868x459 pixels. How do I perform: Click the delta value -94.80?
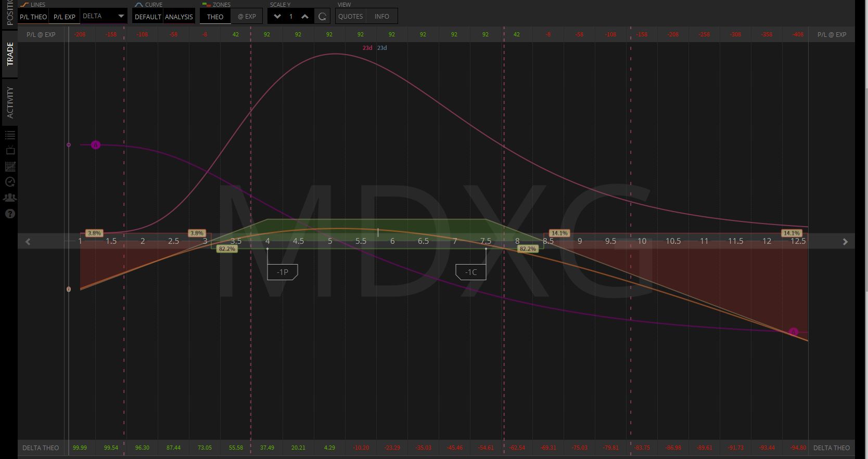798,448
